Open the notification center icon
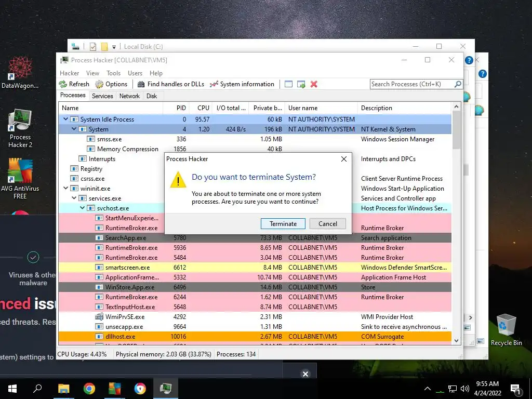 pos(516,389)
